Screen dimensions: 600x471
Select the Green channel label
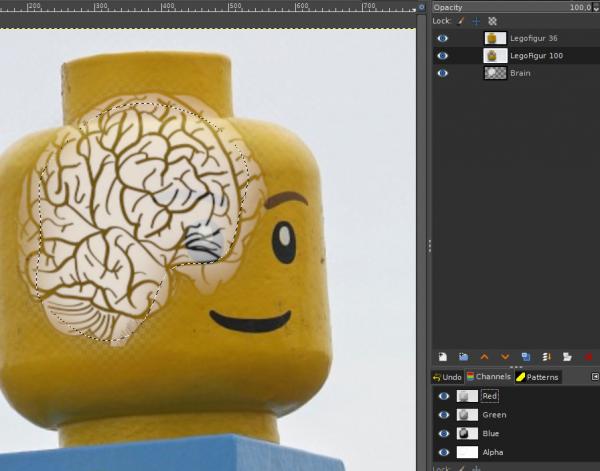point(494,415)
